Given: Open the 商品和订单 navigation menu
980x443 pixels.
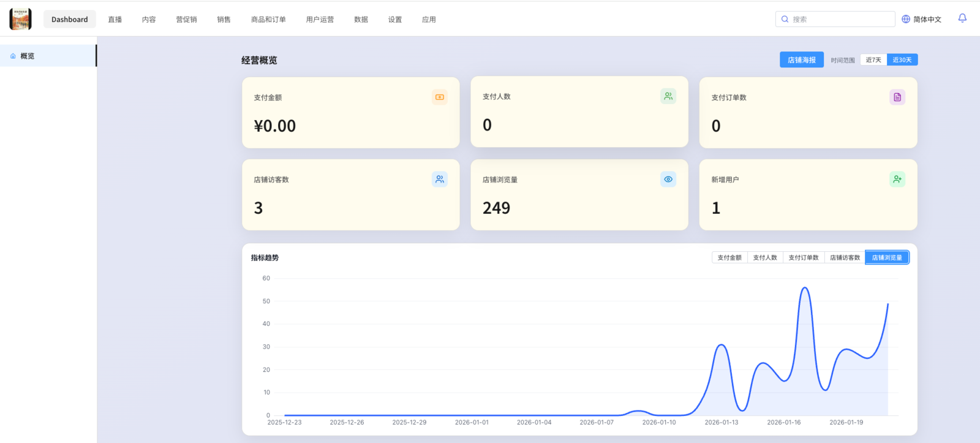Looking at the screenshot, I should coord(268,20).
